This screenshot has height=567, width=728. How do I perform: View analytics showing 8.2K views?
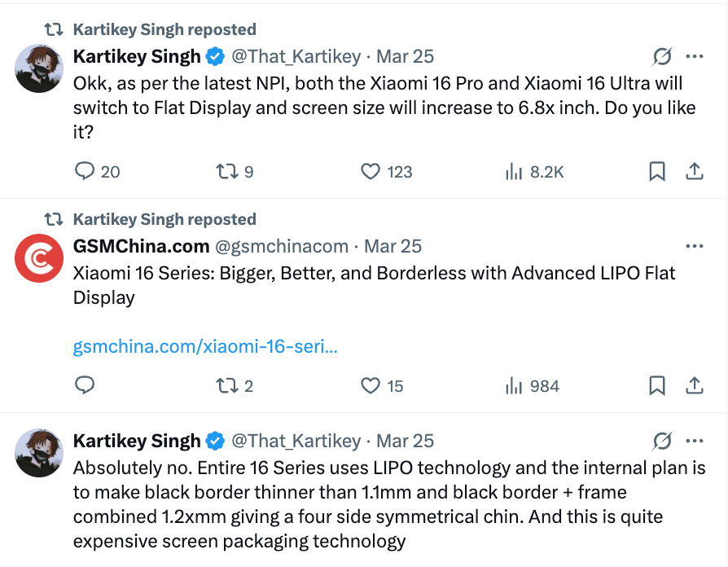[514, 172]
